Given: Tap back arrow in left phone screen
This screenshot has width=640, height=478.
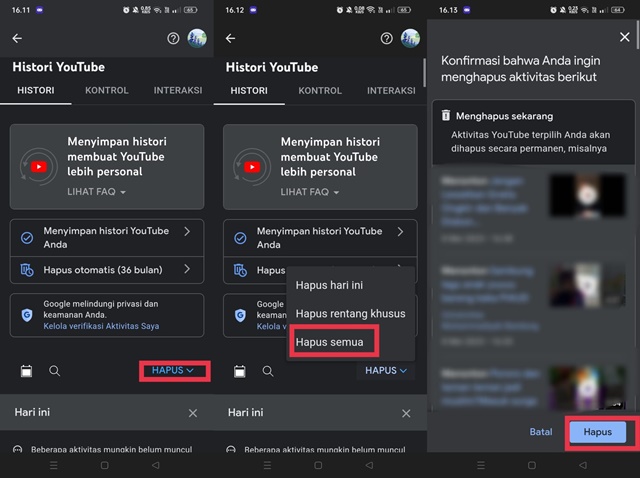Looking at the screenshot, I should click(17, 38).
